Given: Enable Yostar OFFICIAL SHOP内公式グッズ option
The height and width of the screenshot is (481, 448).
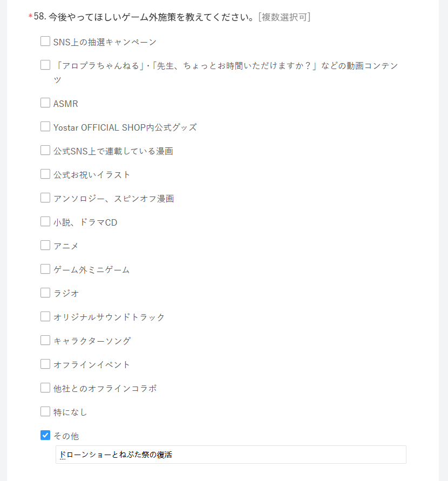Looking at the screenshot, I should pos(45,127).
